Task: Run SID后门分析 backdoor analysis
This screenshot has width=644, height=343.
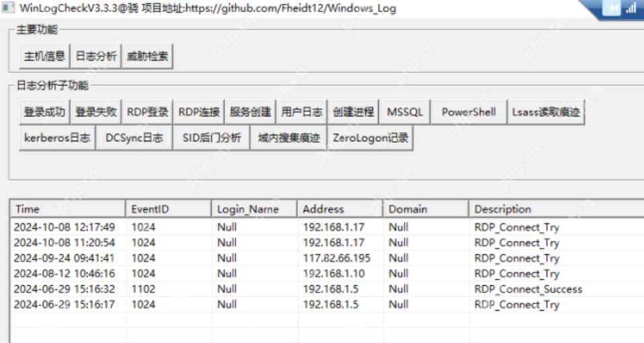Action: (x=211, y=139)
